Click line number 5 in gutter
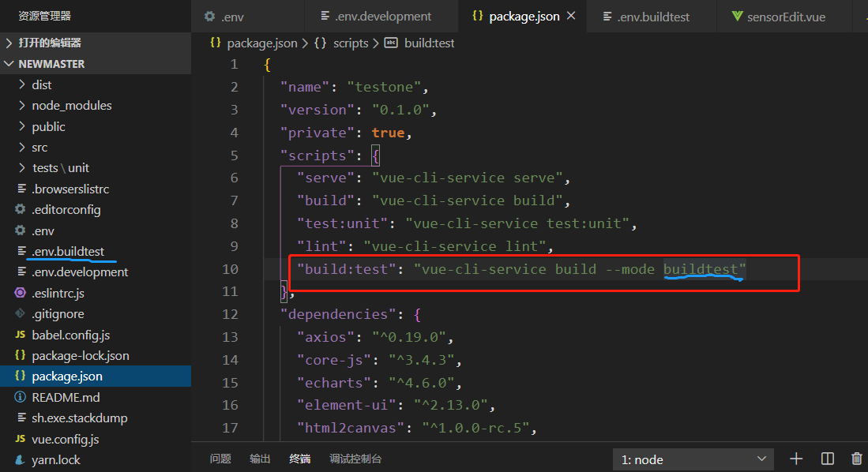868x472 pixels. coord(234,155)
